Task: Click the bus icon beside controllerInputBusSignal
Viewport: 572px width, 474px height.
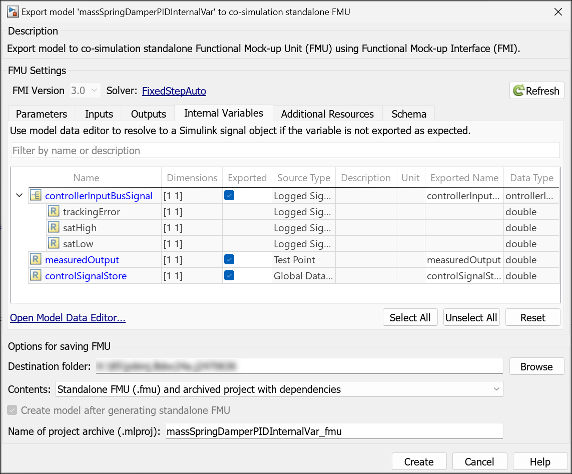Action: 35,196
